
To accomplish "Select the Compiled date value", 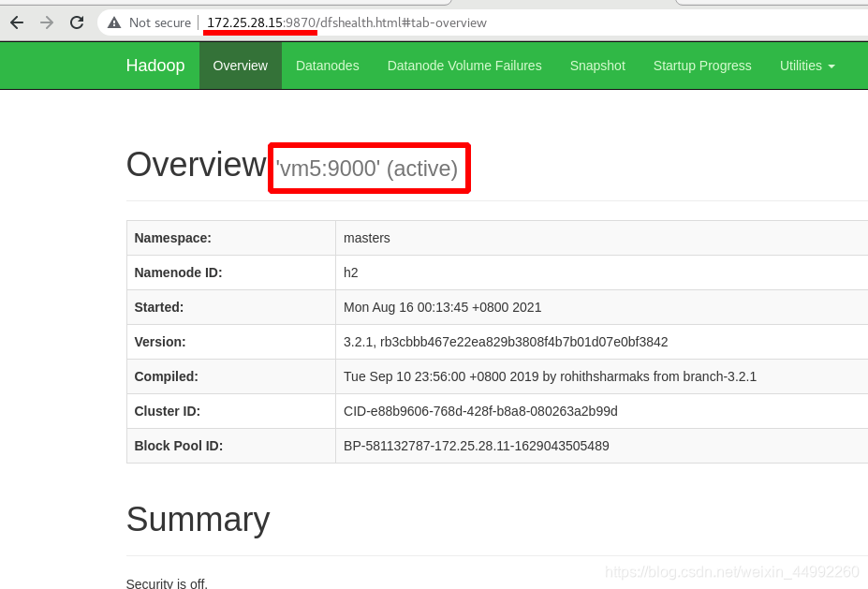I will 550,376.
